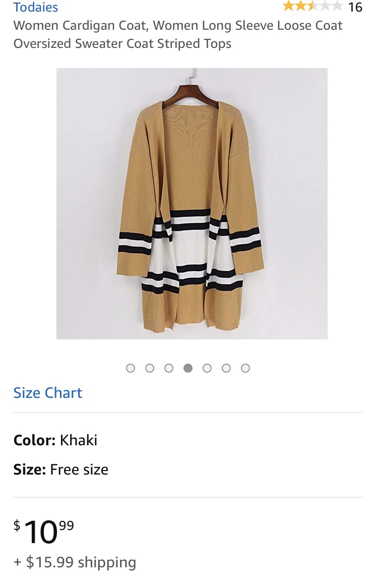Viewport: 378px width, 588px height.
Task: Select the last image carousel dot
Action: pyautogui.click(x=245, y=368)
